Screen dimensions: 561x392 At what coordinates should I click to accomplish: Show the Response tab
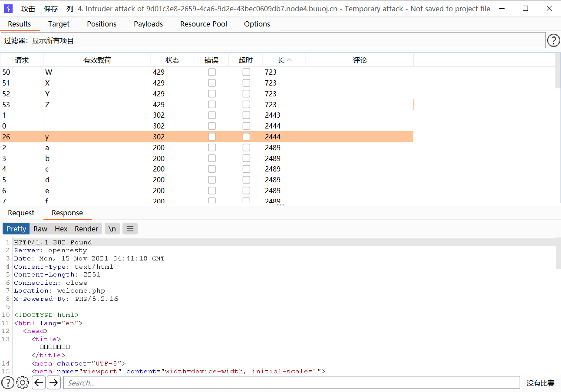(x=67, y=213)
